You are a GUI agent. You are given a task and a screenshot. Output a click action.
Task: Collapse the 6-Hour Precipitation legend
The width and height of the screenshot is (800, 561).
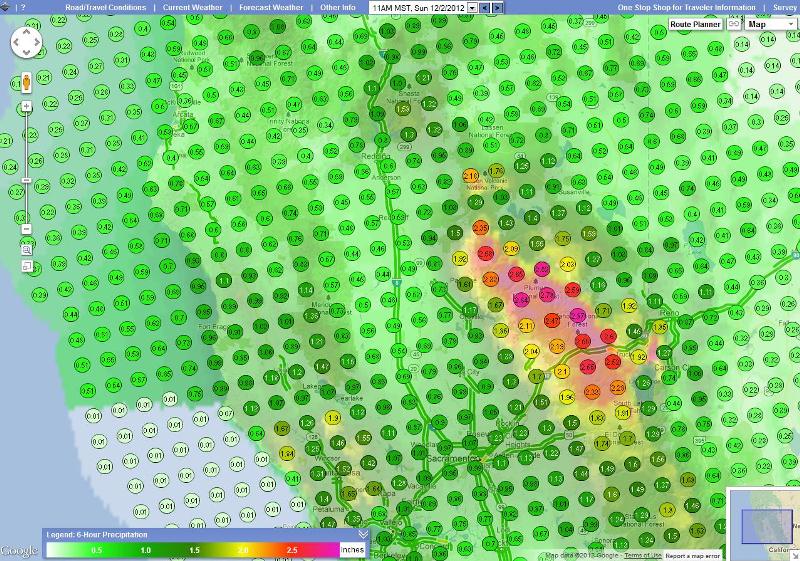click(362, 535)
